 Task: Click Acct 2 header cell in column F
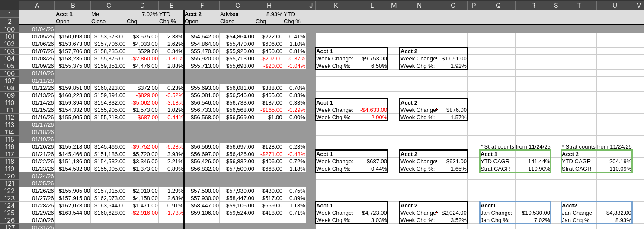tap(202, 14)
